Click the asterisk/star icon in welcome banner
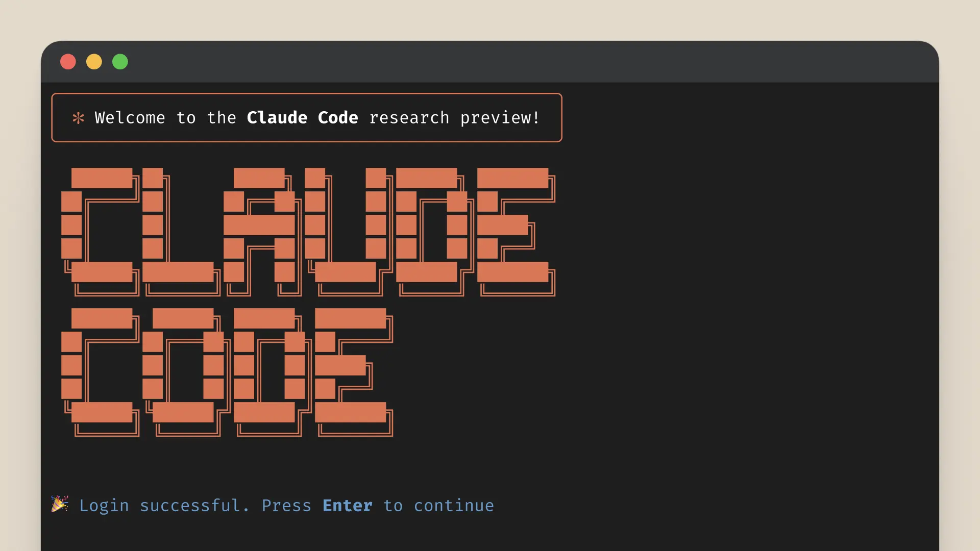The height and width of the screenshot is (551, 980). (x=77, y=118)
